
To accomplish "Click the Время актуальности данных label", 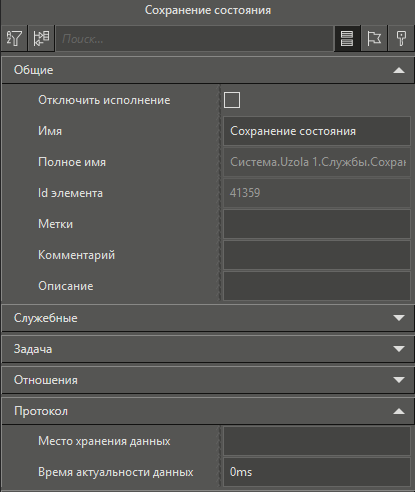I will [x=116, y=472].
